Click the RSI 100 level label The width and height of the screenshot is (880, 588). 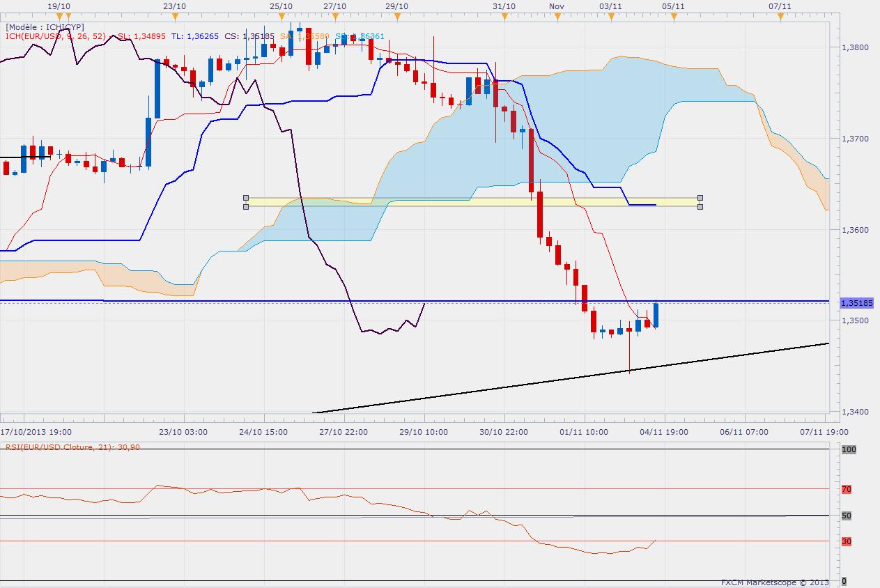pos(849,450)
